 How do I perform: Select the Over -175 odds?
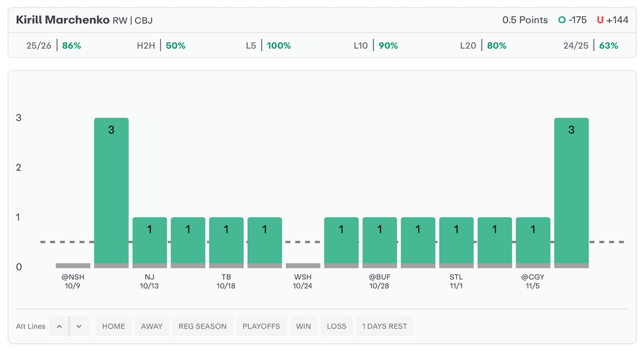click(572, 20)
